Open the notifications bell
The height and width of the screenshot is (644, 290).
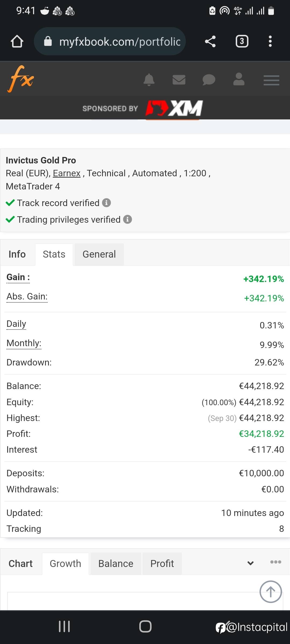(x=149, y=80)
